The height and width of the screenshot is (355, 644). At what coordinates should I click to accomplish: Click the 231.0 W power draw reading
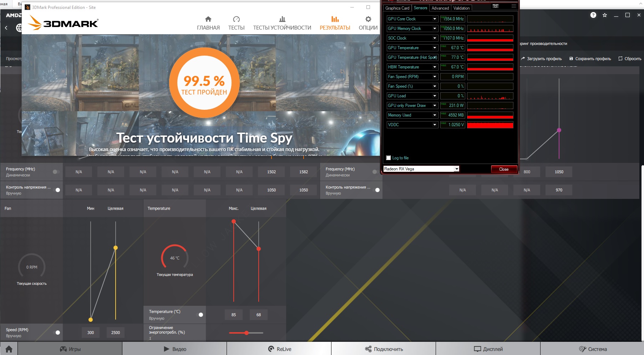point(452,106)
